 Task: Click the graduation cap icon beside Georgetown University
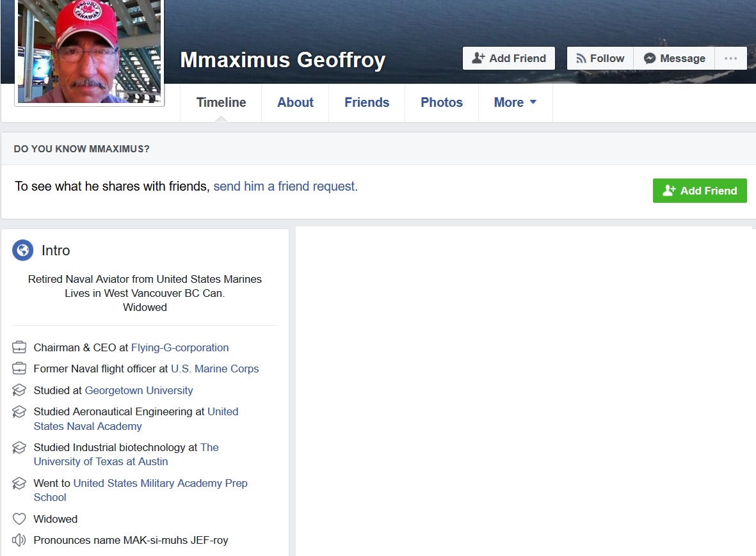(x=19, y=390)
